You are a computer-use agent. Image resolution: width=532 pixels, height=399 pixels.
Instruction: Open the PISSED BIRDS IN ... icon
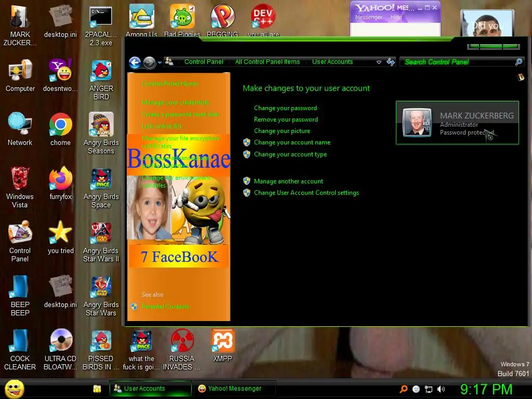click(101, 350)
